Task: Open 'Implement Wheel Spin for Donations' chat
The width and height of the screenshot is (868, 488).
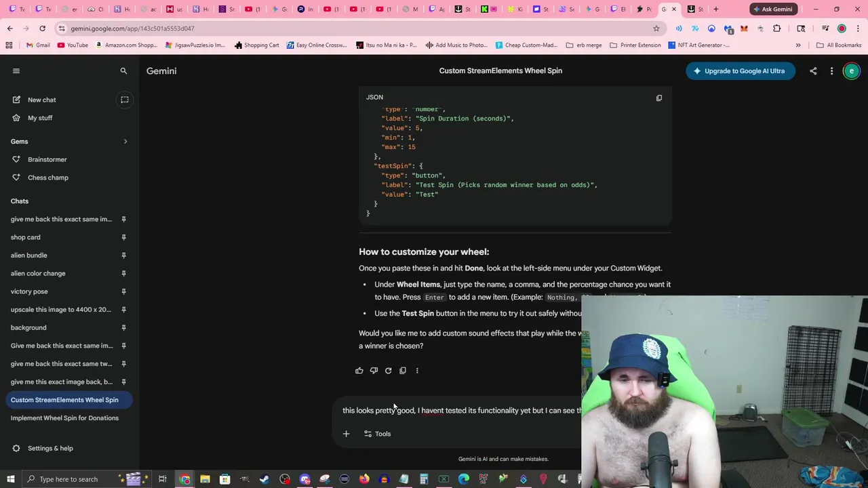Action: (x=64, y=418)
